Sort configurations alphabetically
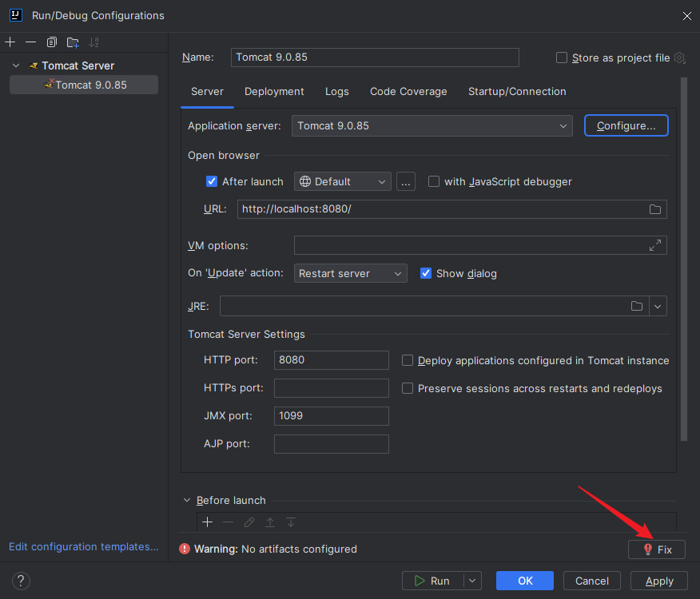 pyautogui.click(x=93, y=42)
